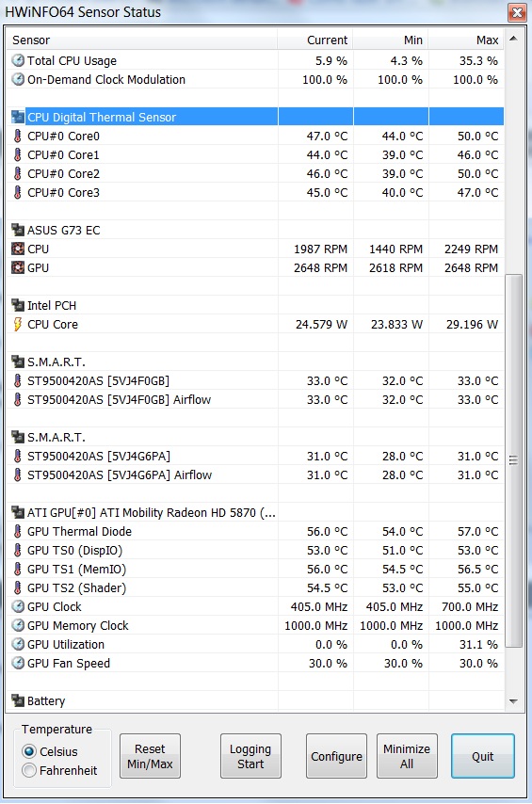
Task: Click the CPU fan icon under ASUS G73 EC
Action: [18, 249]
